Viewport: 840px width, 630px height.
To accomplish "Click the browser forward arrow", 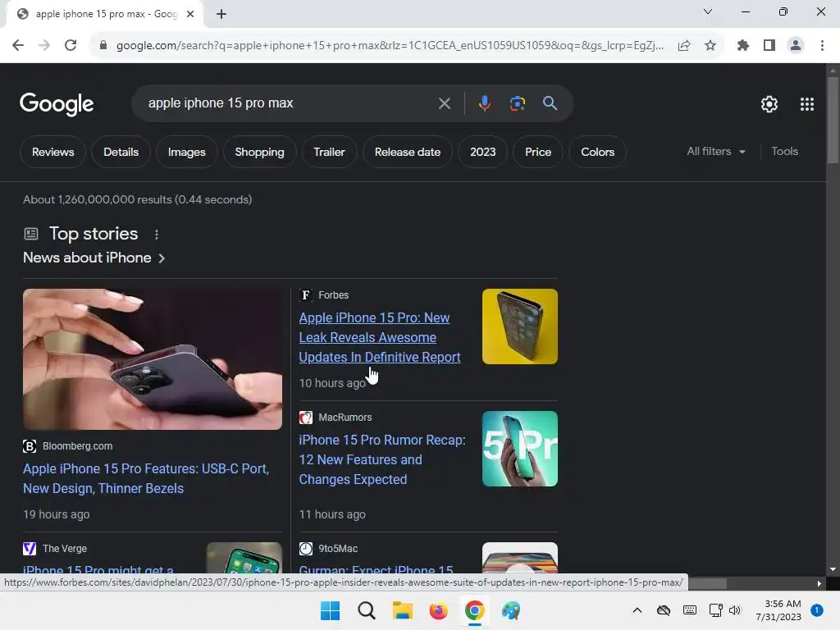I will [44, 46].
